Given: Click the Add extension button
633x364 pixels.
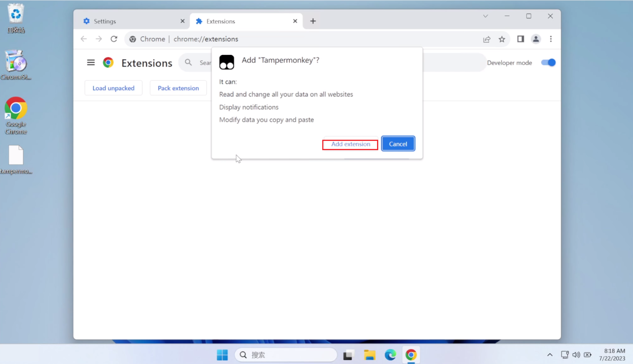Looking at the screenshot, I should point(350,144).
